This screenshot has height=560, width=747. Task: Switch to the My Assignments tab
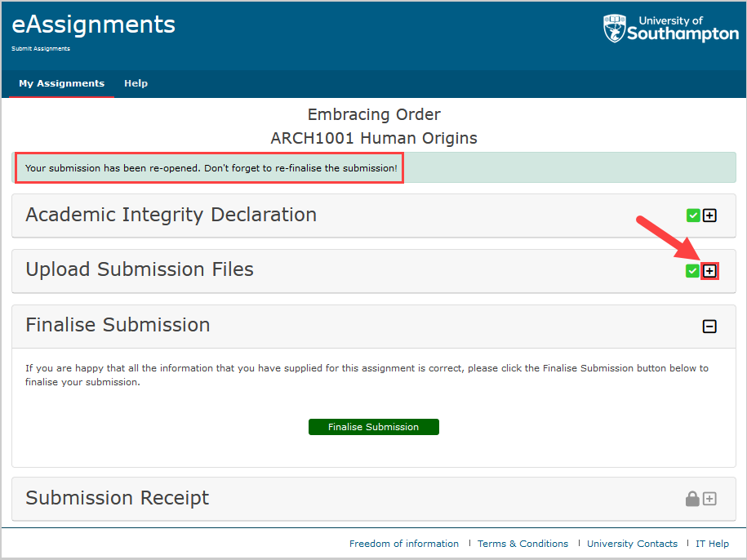pos(61,83)
